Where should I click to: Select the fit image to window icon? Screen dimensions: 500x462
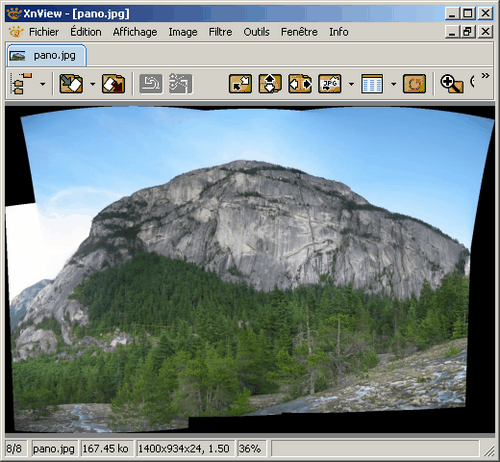240,84
